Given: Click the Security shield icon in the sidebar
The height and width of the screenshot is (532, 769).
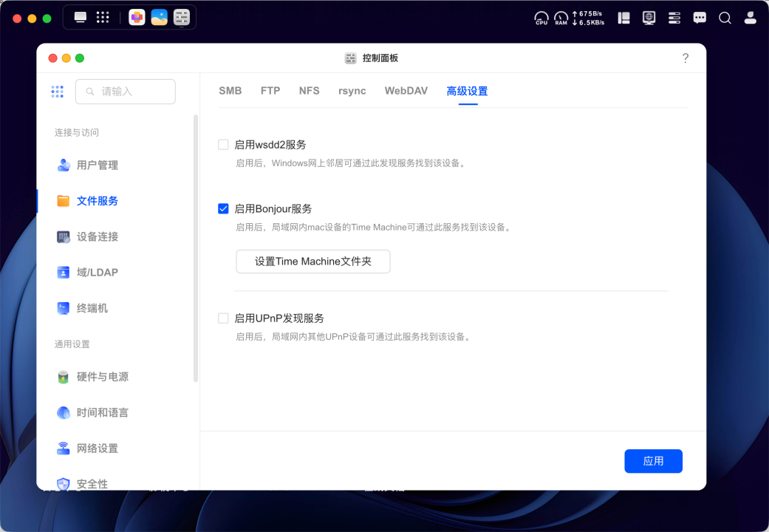Looking at the screenshot, I should (64, 484).
